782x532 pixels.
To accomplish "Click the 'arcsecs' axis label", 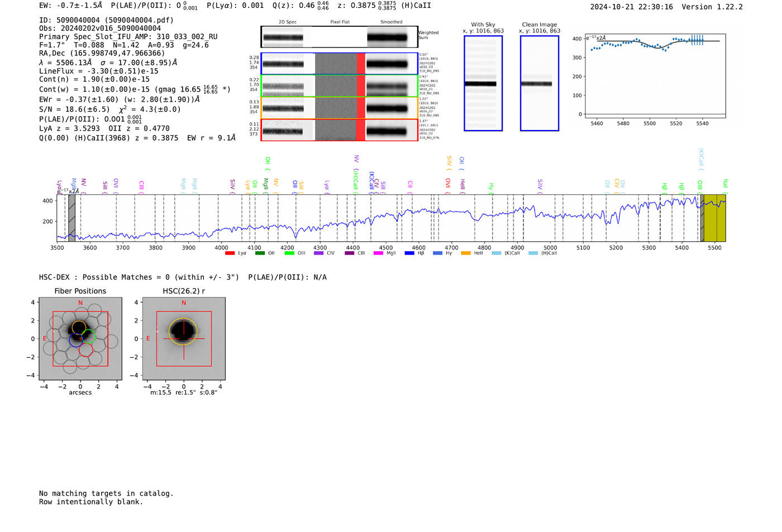I will 80,392.
